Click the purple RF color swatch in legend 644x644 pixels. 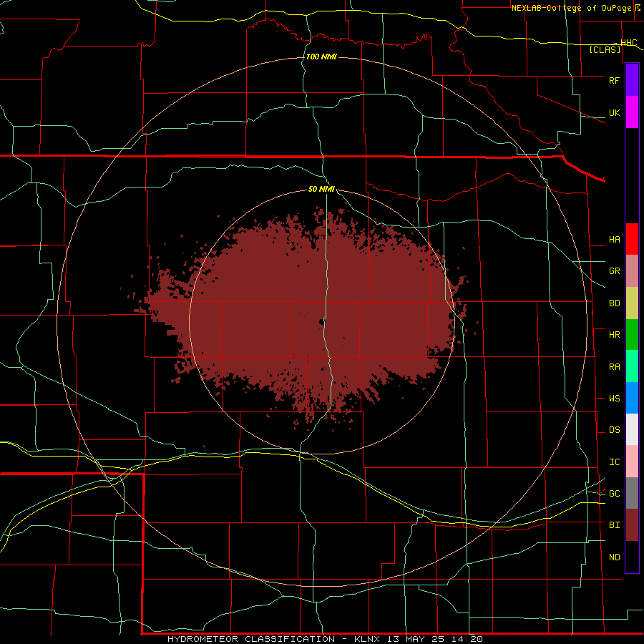point(632,79)
